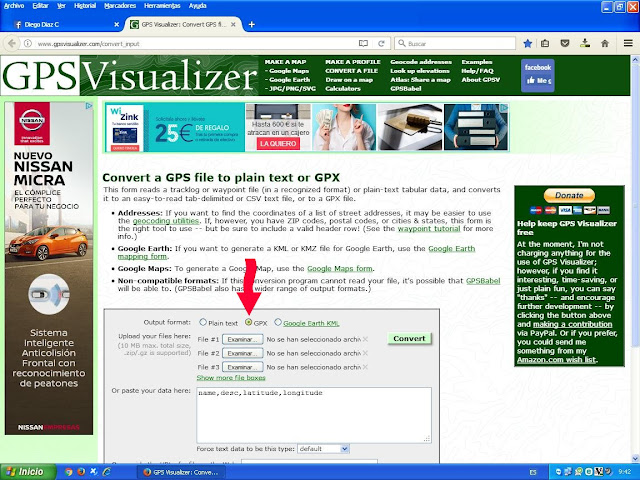Click Look up elevations in header

[x=420, y=71]
